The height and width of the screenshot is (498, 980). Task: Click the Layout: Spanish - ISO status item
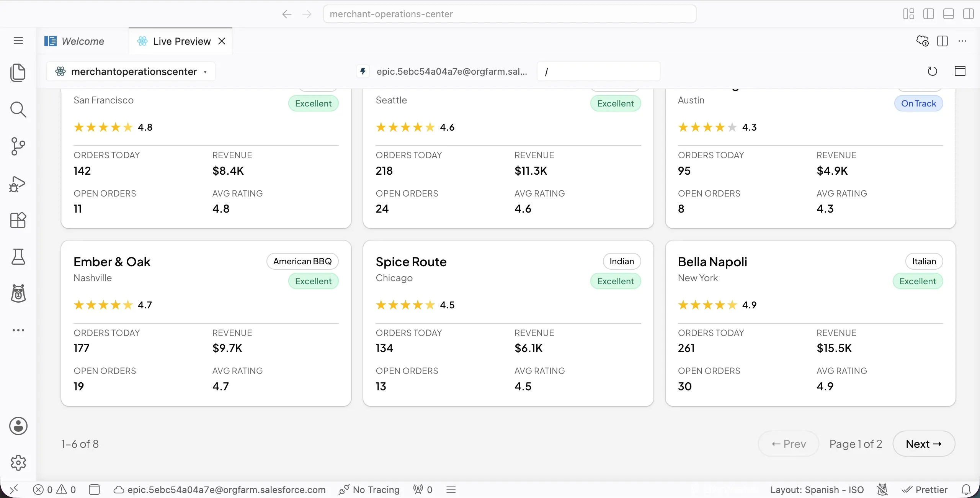[817, 490]
